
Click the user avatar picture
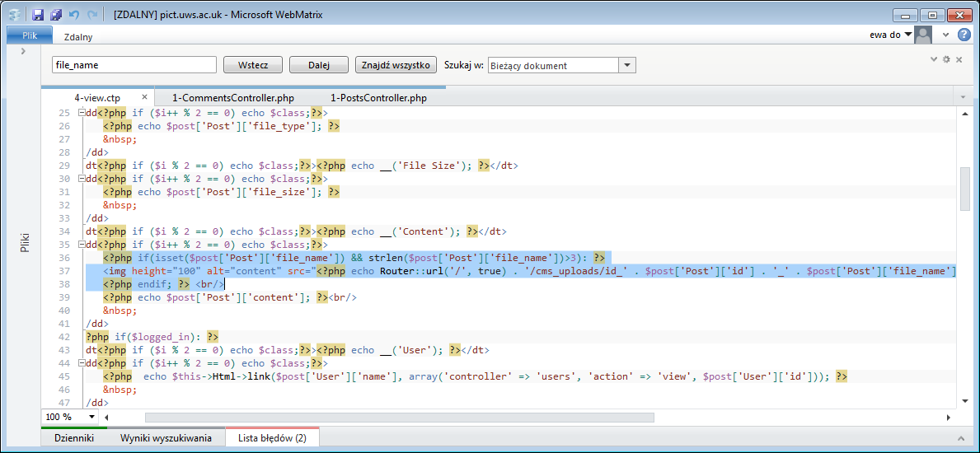(923, 35)
